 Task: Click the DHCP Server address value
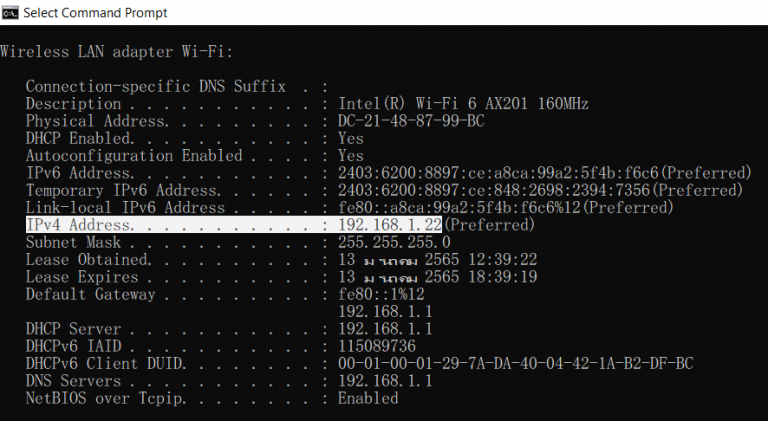pos(384,329)
